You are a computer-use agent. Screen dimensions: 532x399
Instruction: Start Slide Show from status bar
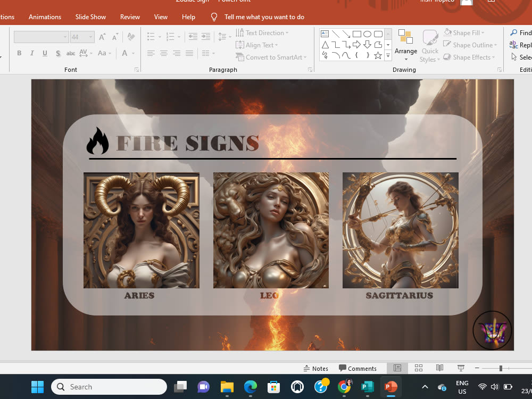[x=461, y=368]
